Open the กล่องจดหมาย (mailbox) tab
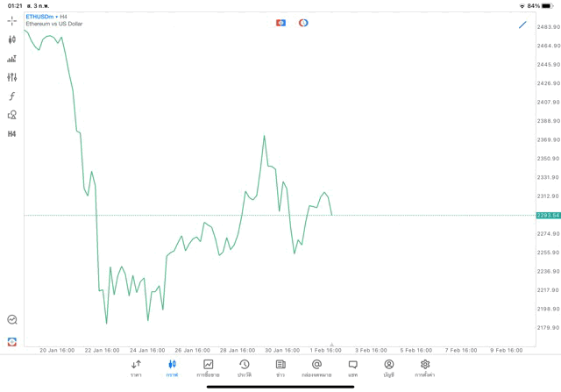 tap(316, 368)
